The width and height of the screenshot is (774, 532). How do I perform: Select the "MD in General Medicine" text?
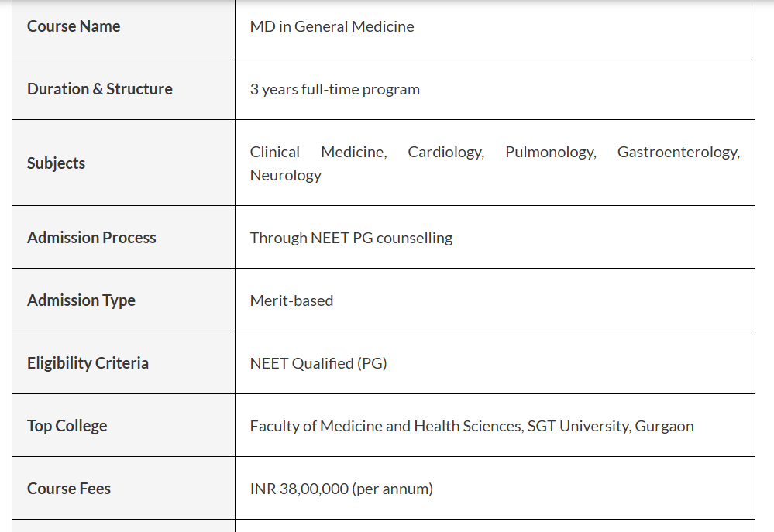pos(332,26)
